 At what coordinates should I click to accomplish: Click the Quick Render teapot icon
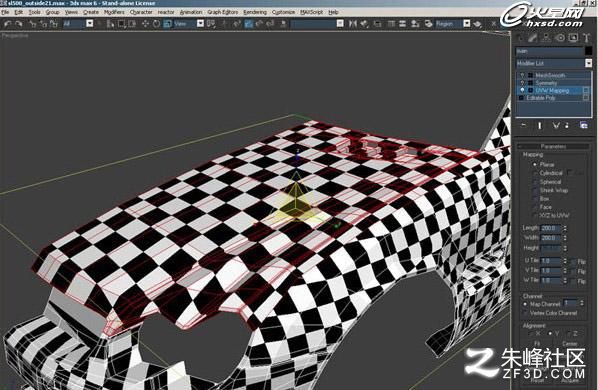477,24
